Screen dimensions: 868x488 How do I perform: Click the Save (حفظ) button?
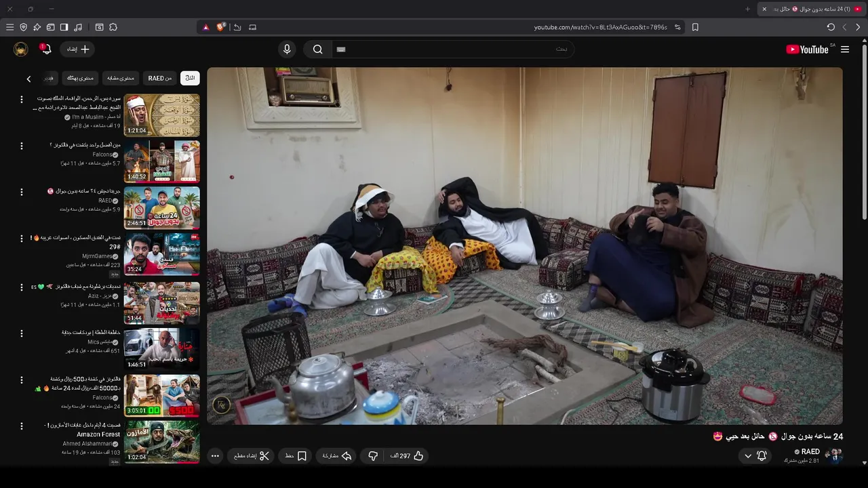click(x=296, y=456)
